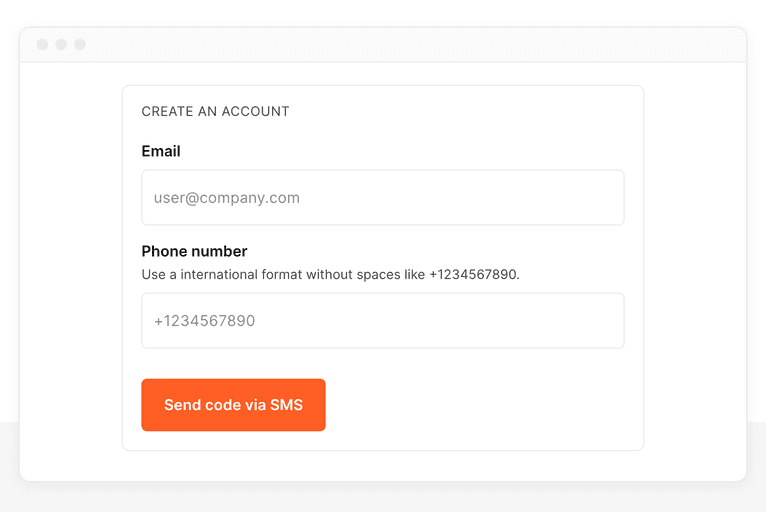The image size is (766, 512).
Task: Select the Email field label
Action: [x=161, y=152]
